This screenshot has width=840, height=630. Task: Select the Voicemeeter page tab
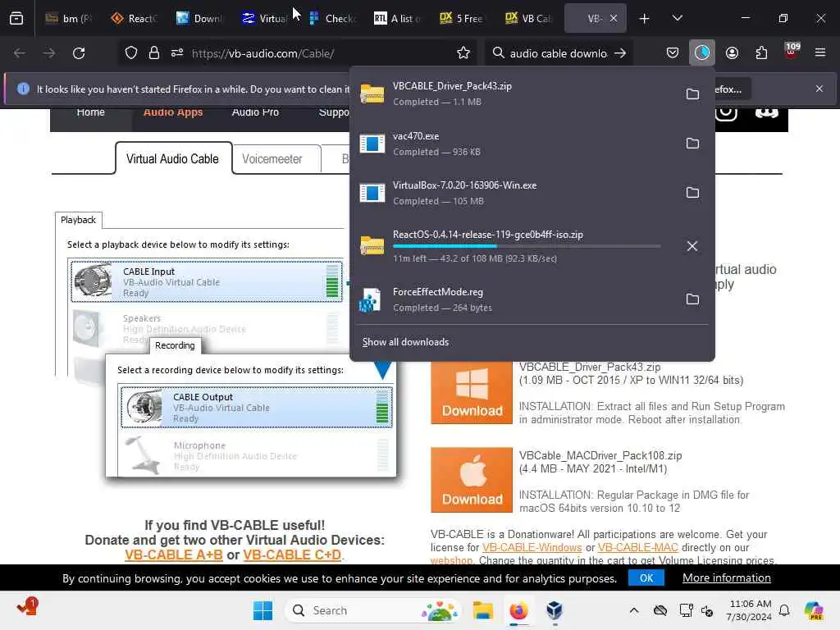click(x=272, y=159)
